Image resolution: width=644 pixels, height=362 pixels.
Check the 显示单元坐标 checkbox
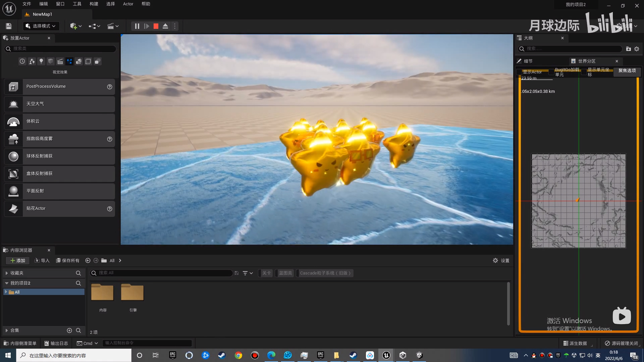584,72
